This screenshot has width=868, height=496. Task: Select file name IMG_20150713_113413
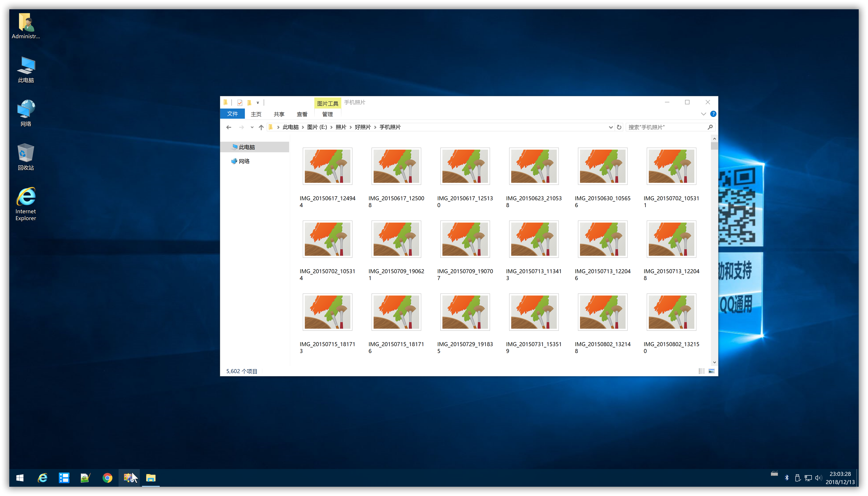pos(534,275)
